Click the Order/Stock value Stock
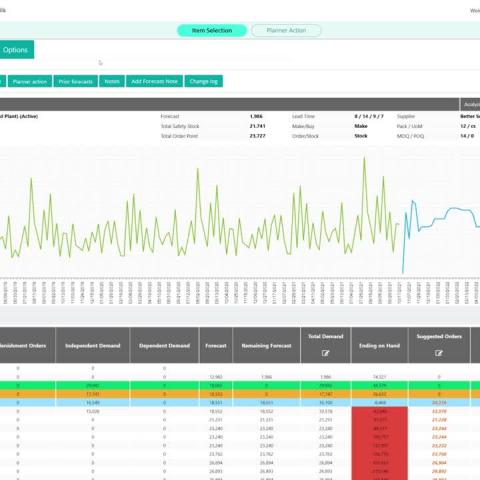480x480 pixels. pos(361,136)
